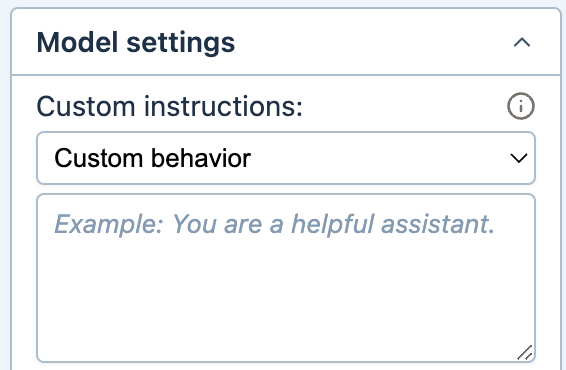Image resolution: width=566 pixels, height=370 pixels.
Task: Select the Custom behavior text in the combo box
Action: [152, 158]
